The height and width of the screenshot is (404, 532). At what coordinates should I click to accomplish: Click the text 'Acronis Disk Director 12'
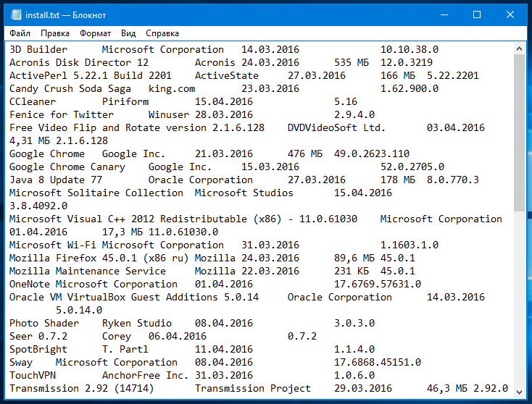79,63
